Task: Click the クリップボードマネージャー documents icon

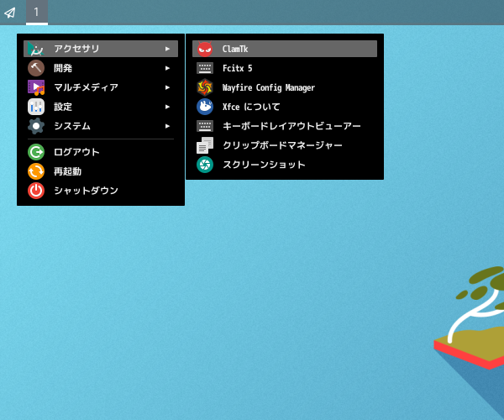Action: click(205, 145)
